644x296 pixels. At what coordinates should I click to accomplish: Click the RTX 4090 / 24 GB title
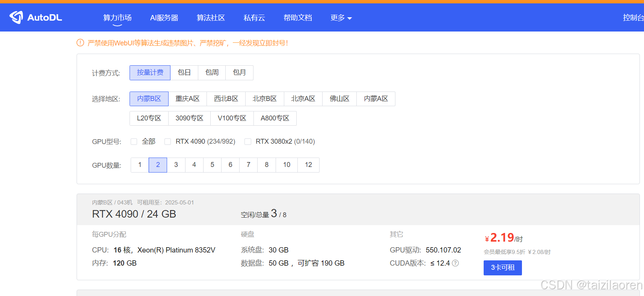(134, 214)
